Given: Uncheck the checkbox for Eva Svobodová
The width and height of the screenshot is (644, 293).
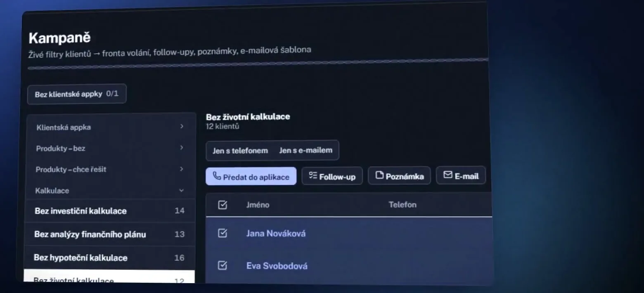Looking at the screenshot, I should click(x=223, y=265).
